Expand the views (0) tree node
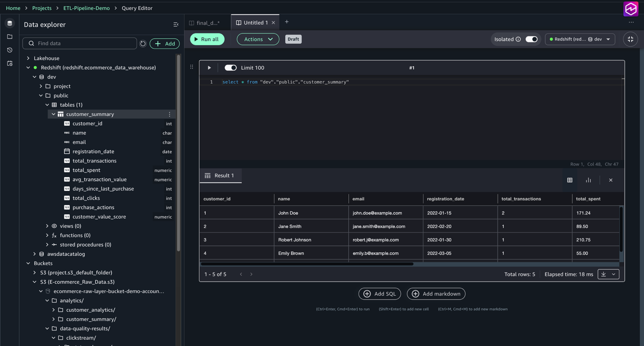The image size is (644, 346). pyautogui.click(x=47, y=226)
